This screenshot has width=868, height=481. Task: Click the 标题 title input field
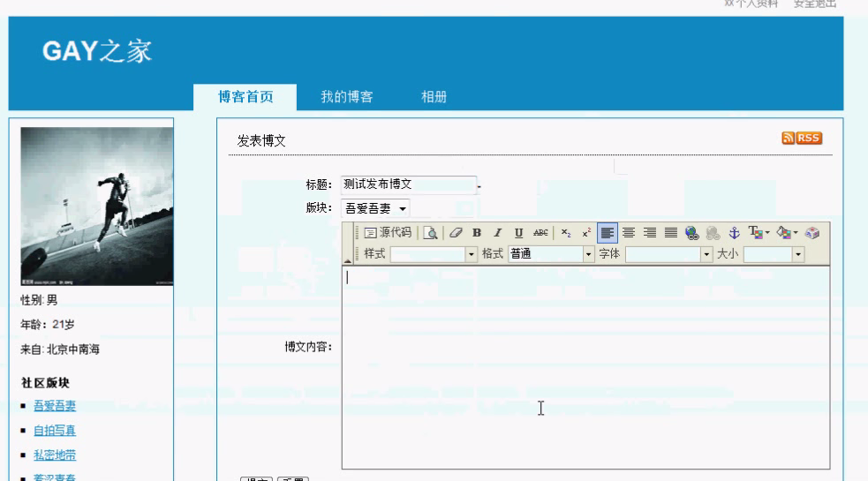click(x=409, y=184)
